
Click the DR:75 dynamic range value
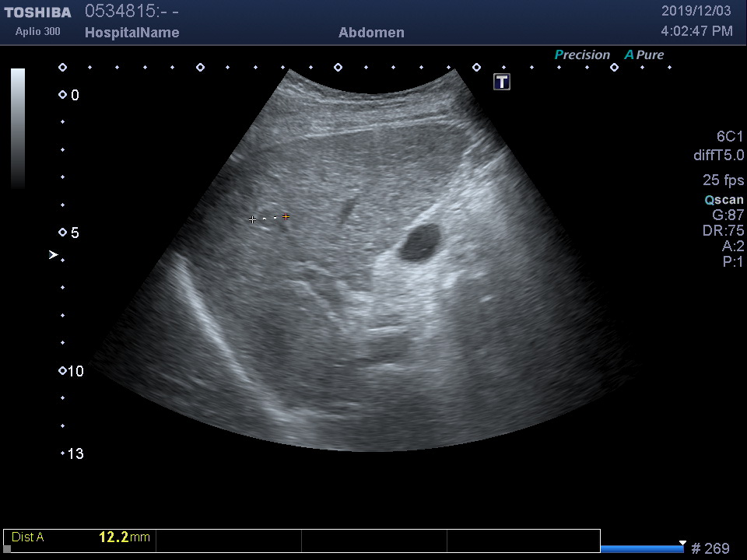point(723,231)
